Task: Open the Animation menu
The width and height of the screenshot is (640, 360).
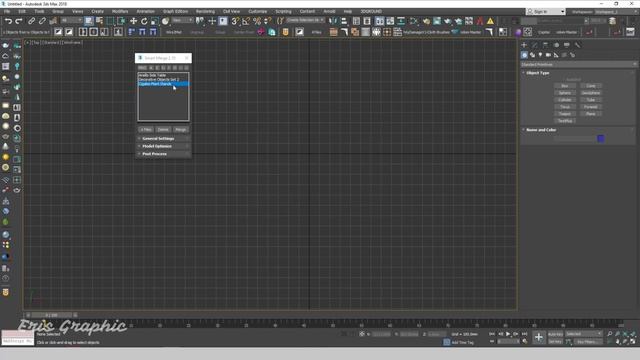Action: (x=145, y=11)
